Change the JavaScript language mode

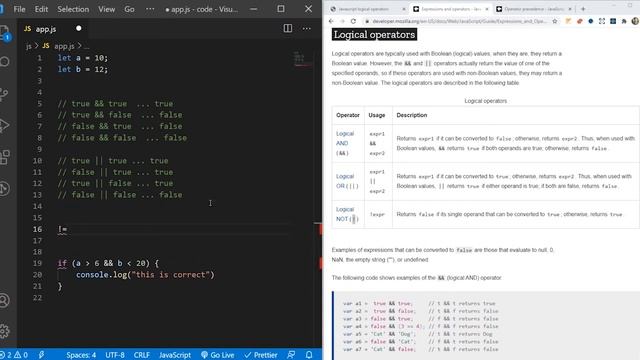tap(175, 355)
